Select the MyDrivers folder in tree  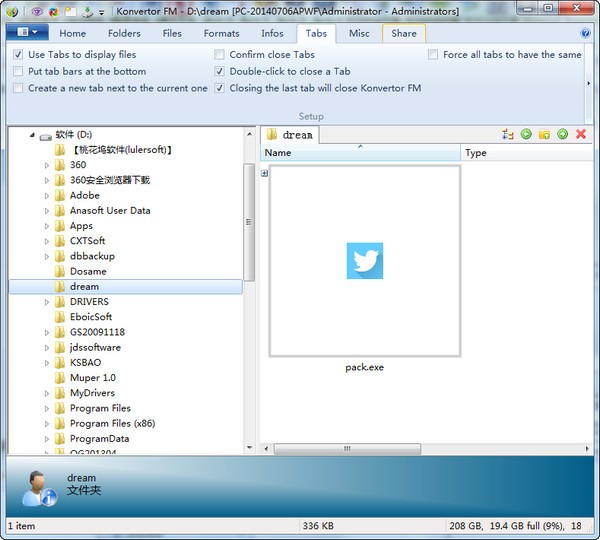click(92, 393)
